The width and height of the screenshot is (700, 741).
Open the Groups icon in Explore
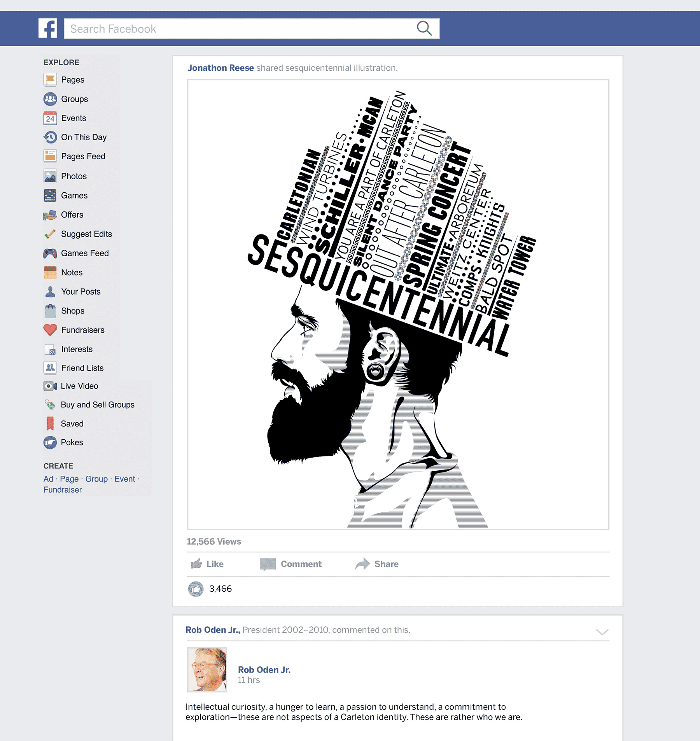click(x=50, y=99)
